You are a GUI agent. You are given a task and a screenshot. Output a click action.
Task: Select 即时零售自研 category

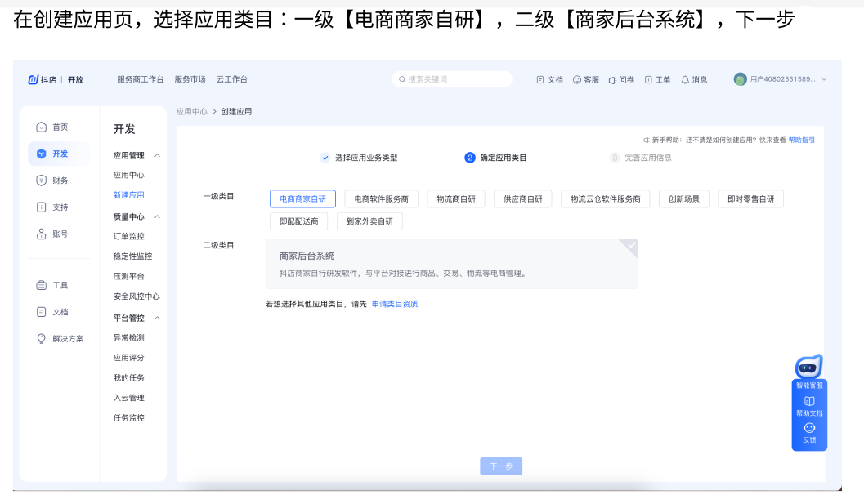click(x=750, y=198)
